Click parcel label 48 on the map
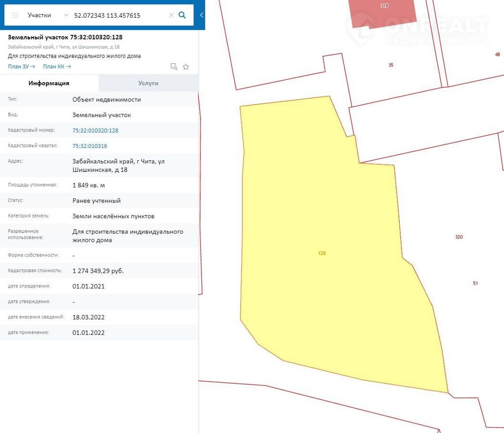This screenshot has width=504, height=433. click(x=498, y=55)
